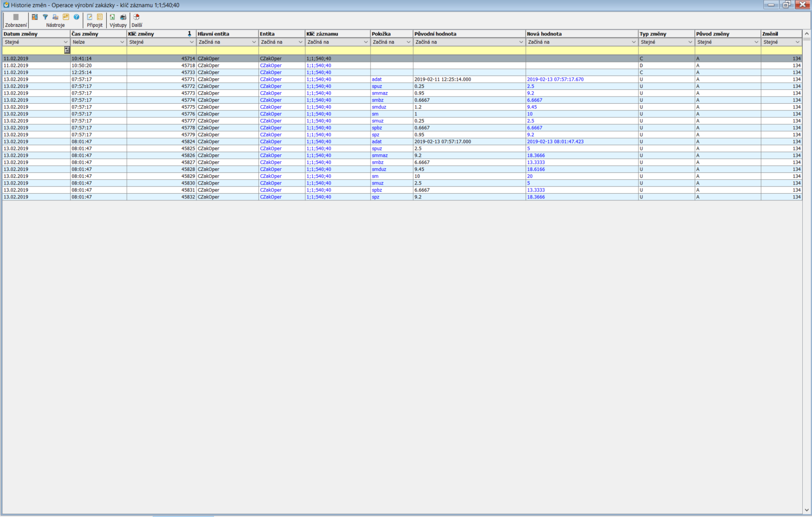Open the Položka filter condition dropdown
The width and height of the screenshot is (812, 517).
pos(408,42)
